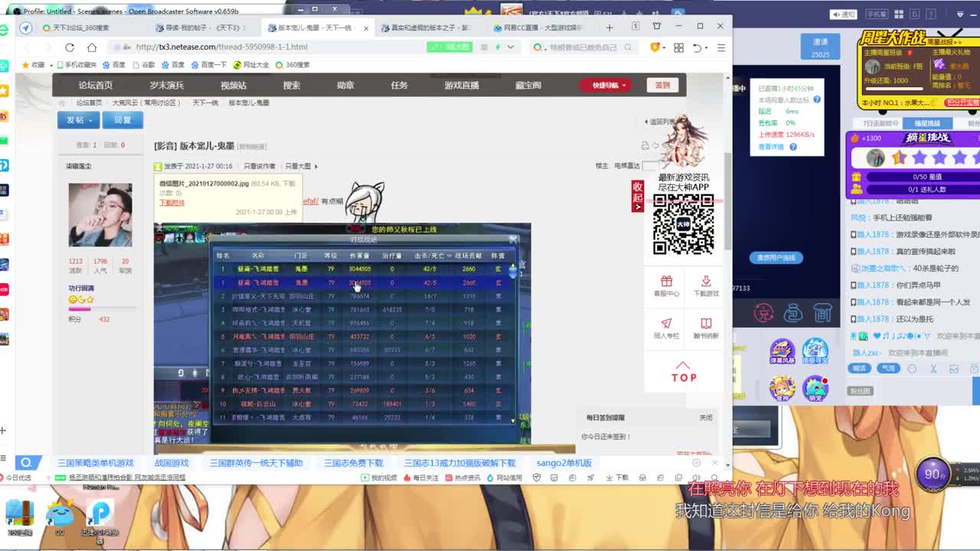Open the book icon in sidebar
Image resolution: width=980 pixels, height=551 pixels.
706,323
